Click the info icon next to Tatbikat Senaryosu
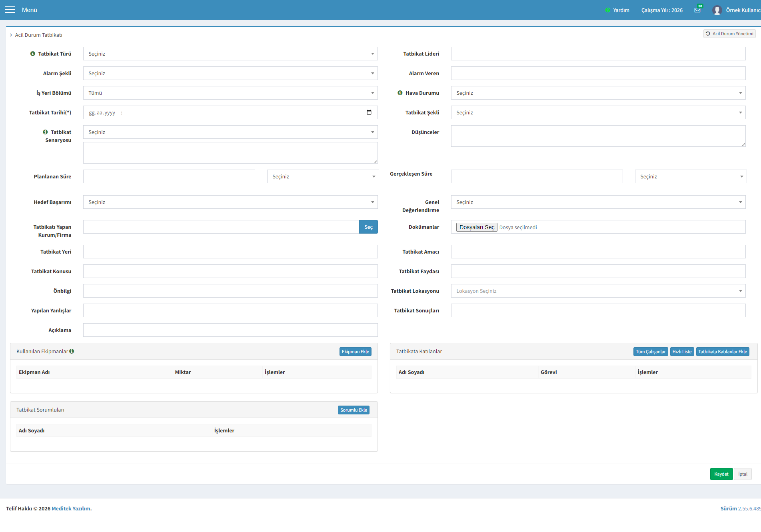This screenshot has width=761, height=532. coord(45,132)
